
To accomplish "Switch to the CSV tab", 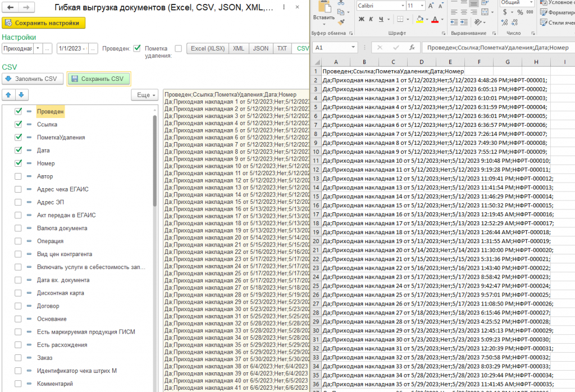I will (302, 48).
